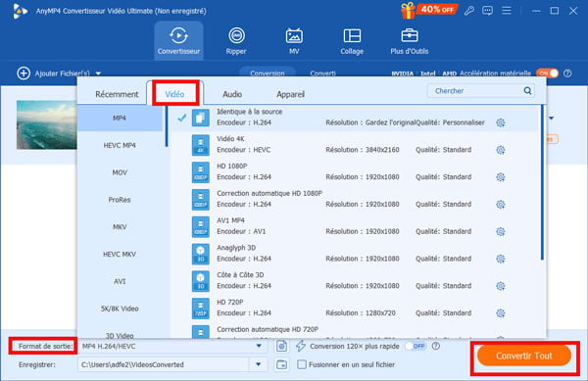The width and height of the screenshot is (588, 381).
Task: Click the Convertir Tout button
Action: (524, 356)
